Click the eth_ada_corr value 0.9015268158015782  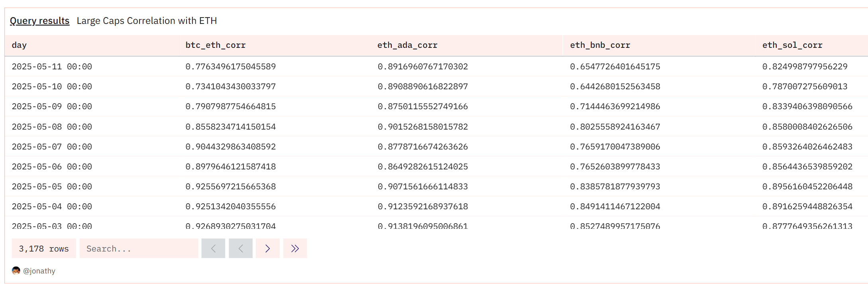tap(422, 127)
